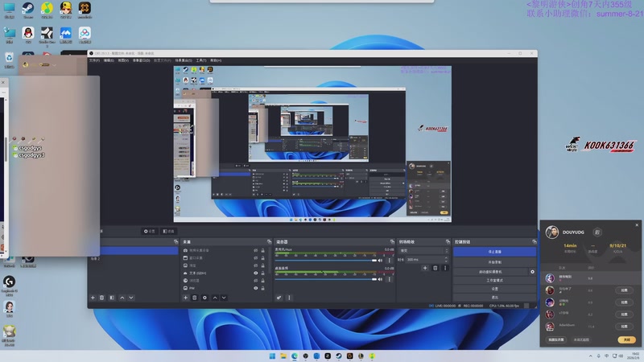The width and height of the screenshot is (644, 362).
Task: Click the 开始录制 start recording button
Action: pos(494,262)
